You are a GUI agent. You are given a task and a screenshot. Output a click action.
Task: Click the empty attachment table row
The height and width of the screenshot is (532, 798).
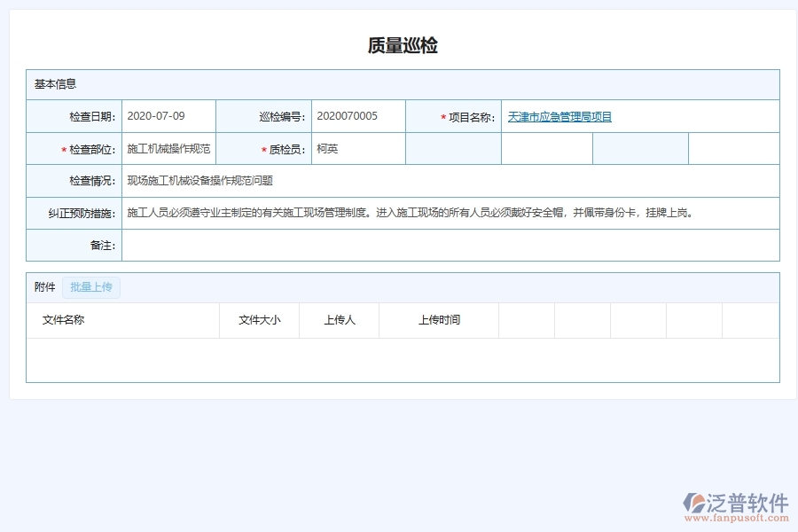[399, 359]
